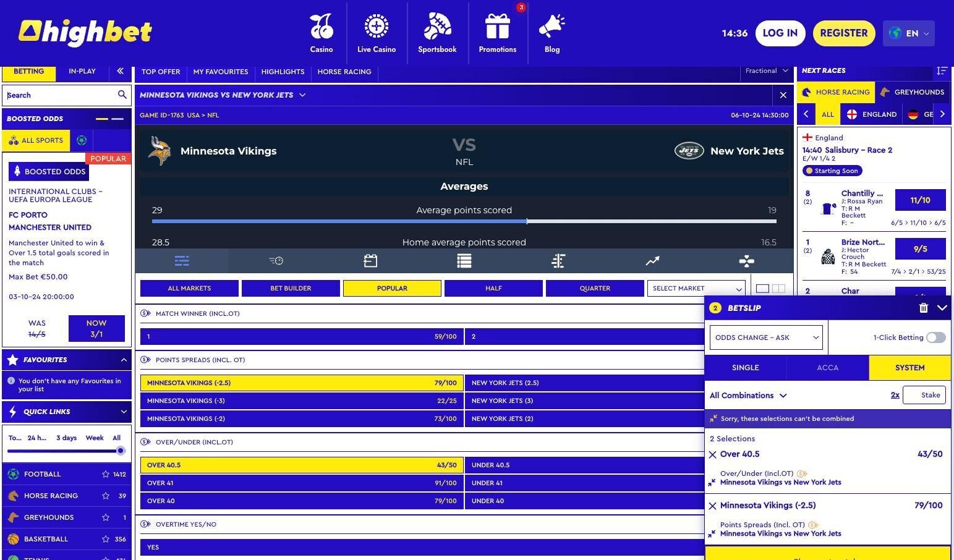Open the timeline clock icon tab

click(276, 261)
